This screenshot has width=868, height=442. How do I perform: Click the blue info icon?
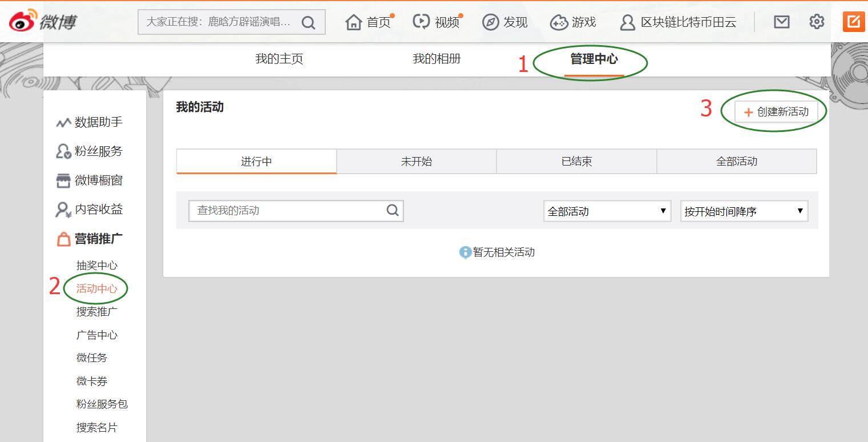coord(466,252)
